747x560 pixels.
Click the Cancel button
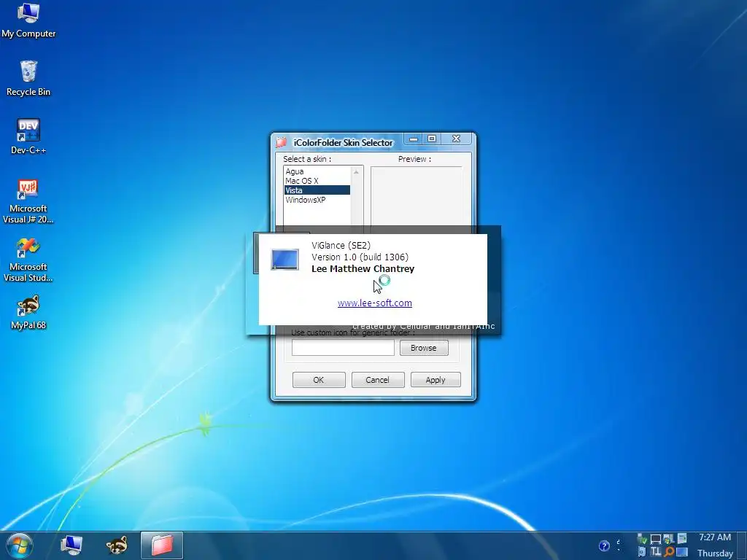pyautogui.click(x=378, y=379)
